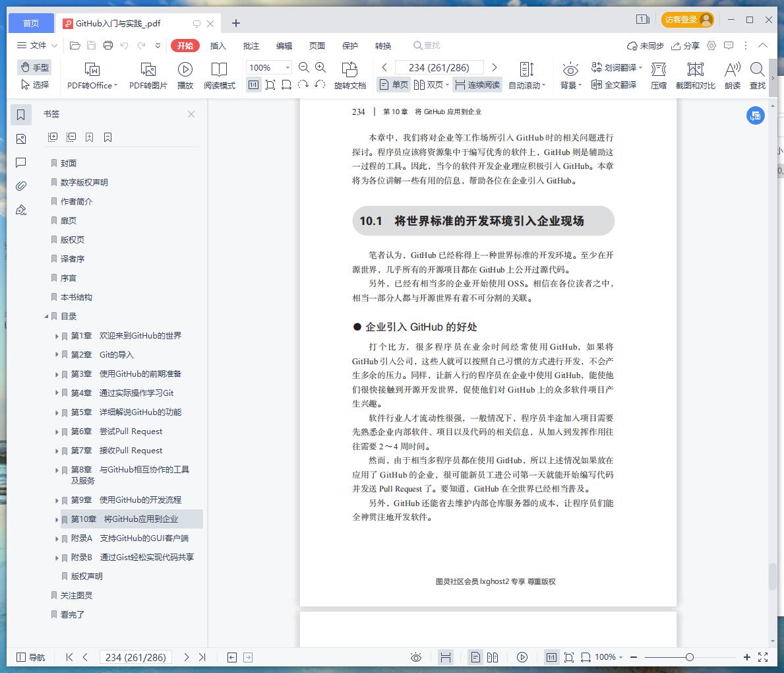Open new tab with plus button

point(236,23)
